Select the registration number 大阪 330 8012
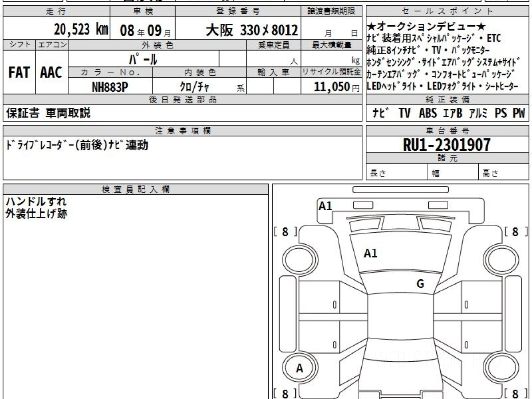The height and width of the screenshot is (399, 532). 251,30
